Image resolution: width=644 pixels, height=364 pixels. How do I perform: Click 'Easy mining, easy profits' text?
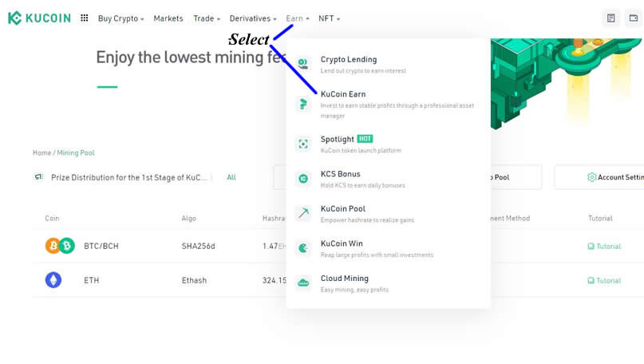[x=354, y=290]
